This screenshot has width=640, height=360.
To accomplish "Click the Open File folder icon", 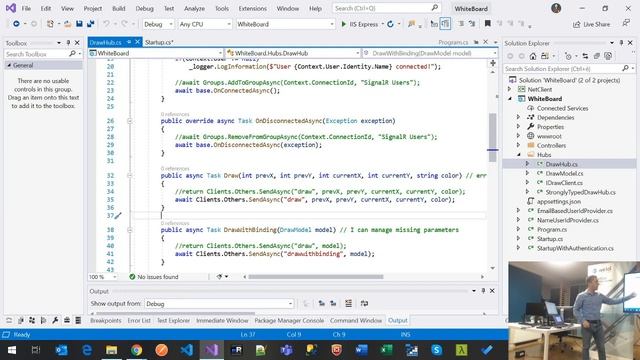I will pyautogui.click(x=68, y=24).
